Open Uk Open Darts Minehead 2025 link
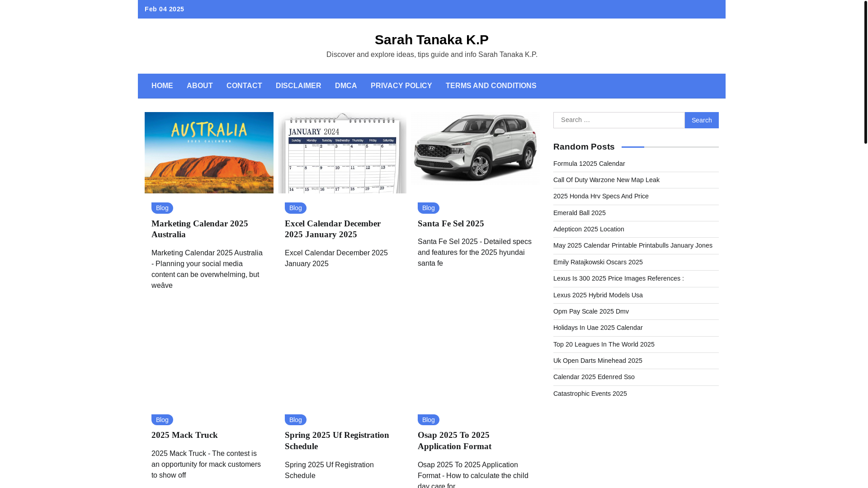 (x=598, y=361)
